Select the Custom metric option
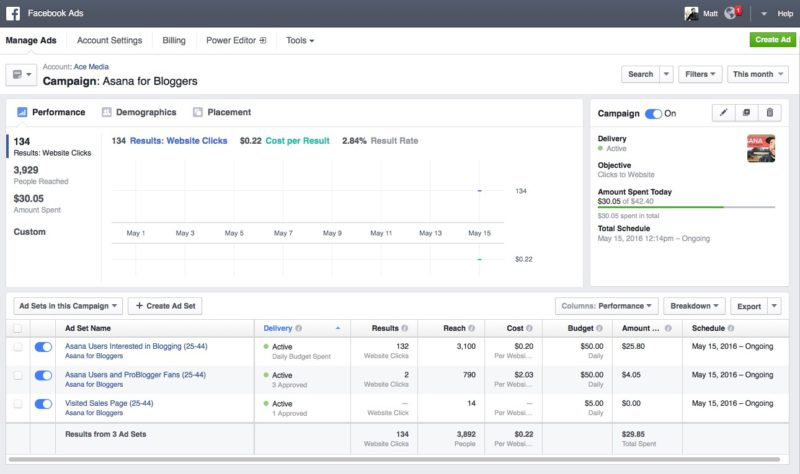Image resolution: width=800 pixels, height=474 pixels. (30, 232)
